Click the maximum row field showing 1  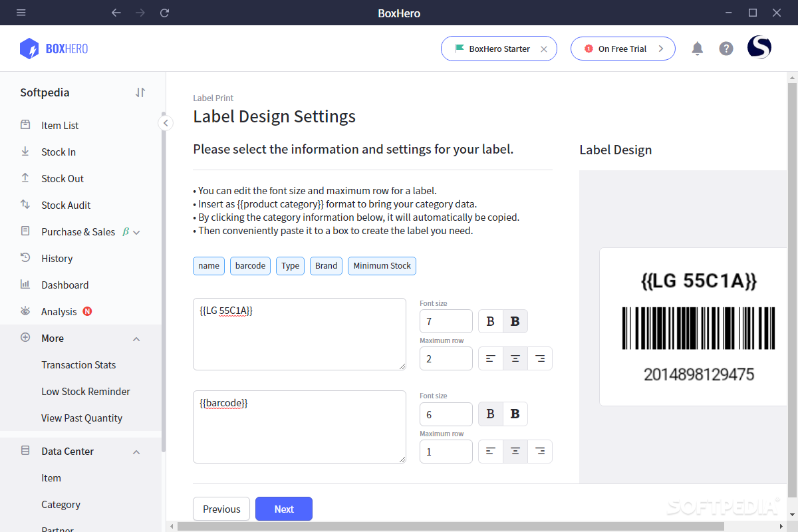pyautogui.click(x=446, y=451)
